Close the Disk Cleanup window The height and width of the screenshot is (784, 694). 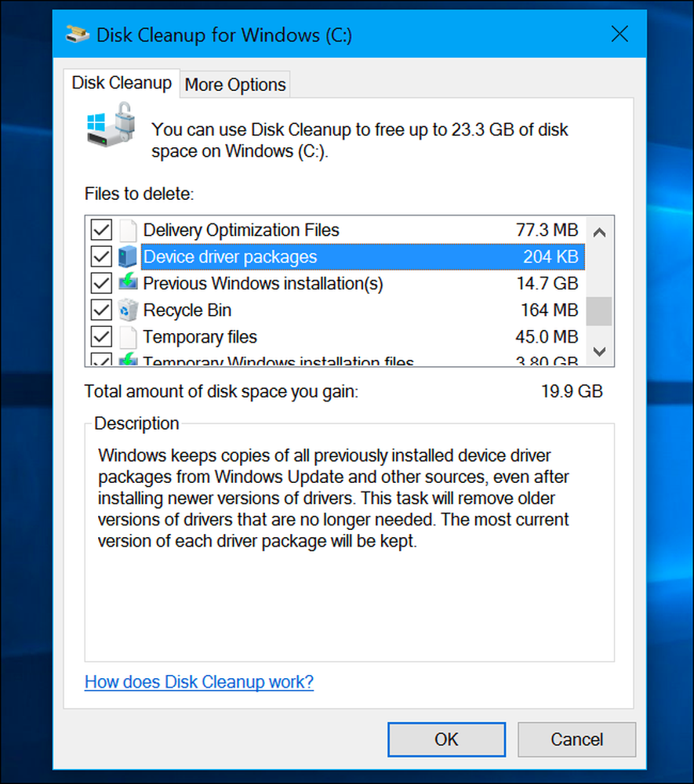point(620,34)
